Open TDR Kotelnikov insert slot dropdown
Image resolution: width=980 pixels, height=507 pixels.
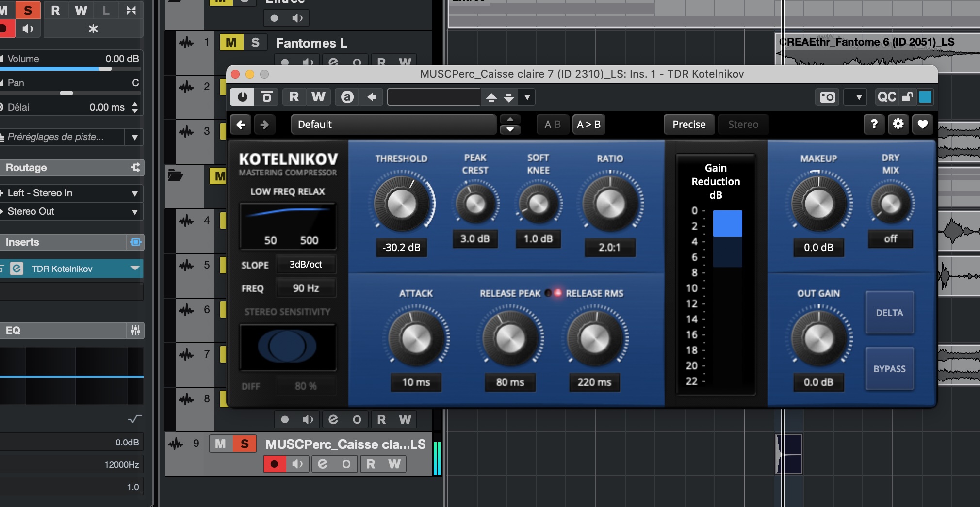tap(134, 268)
